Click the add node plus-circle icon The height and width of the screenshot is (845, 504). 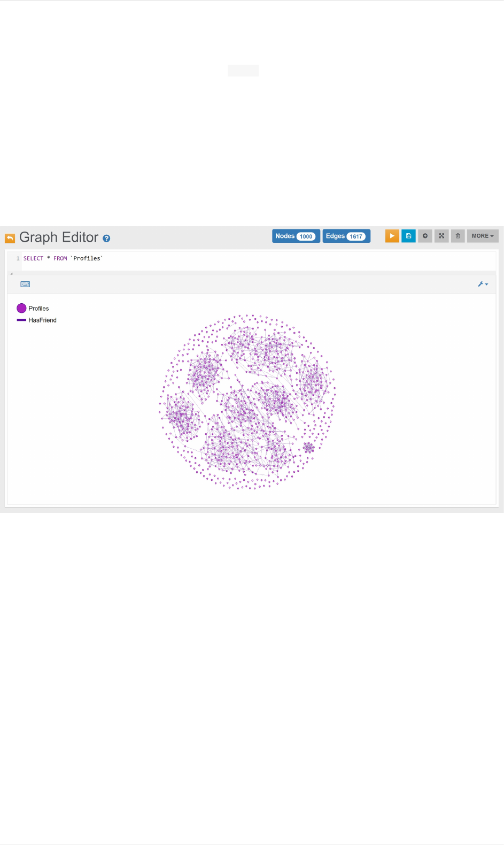tap(425, 236)
